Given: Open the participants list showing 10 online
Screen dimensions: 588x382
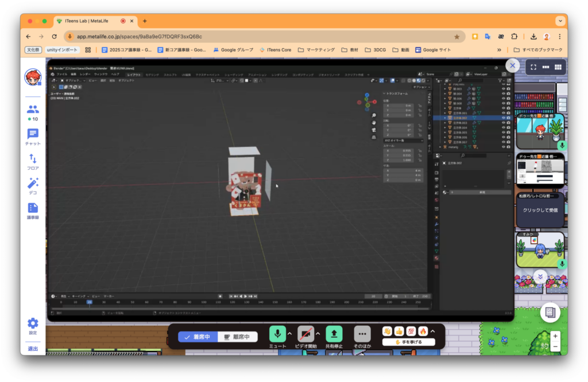Looking at the screenshot, I should click(x=33, y=113).
